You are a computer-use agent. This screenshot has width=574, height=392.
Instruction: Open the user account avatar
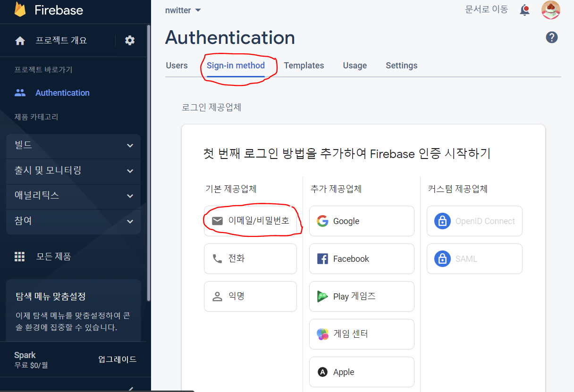click(x=550, y=10)
